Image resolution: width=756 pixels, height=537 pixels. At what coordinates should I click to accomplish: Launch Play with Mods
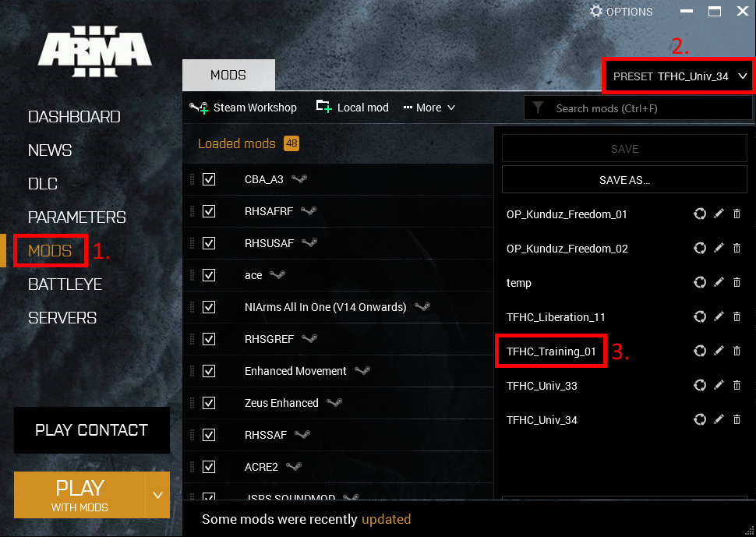[x=79, y=495]
